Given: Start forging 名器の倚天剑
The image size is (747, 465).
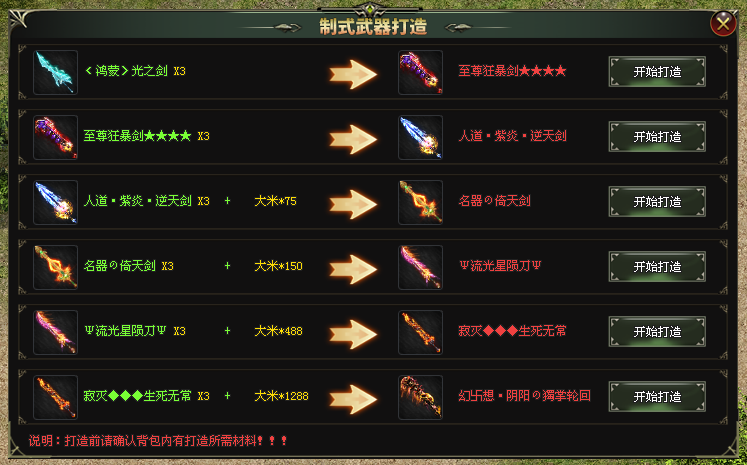Looking at the screenshot, I should 657,202.
